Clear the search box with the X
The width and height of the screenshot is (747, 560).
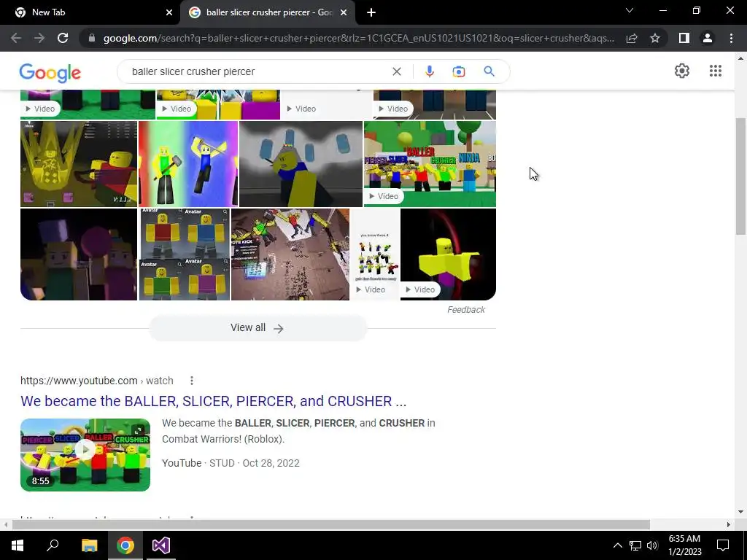click(396, 71)
